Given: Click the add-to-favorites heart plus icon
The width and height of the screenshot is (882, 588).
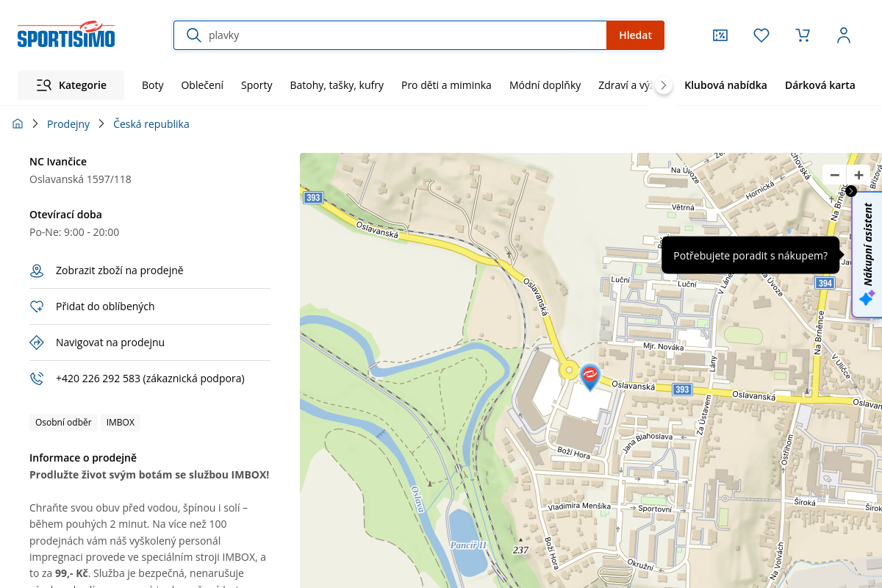Looking at the screenshot, I should (x=37, y=306).
